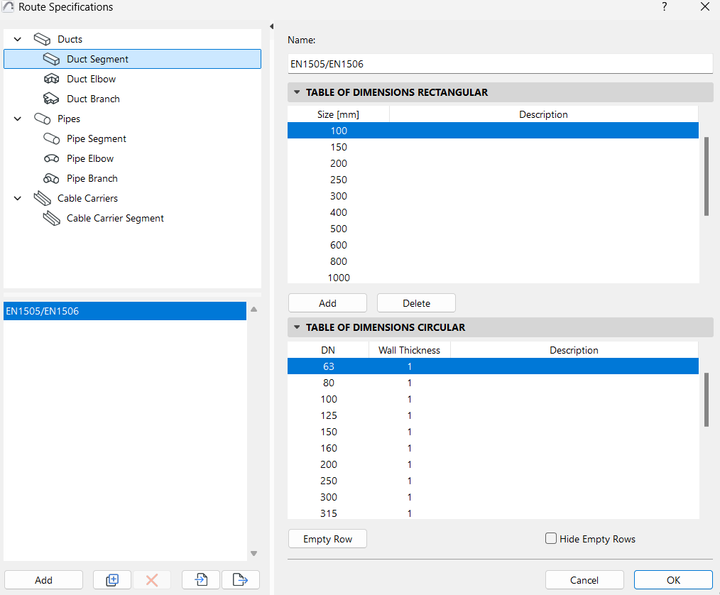This screenshot has height=595, width=720.
Task: Click the Pipe Elbow icon
Action: (x=51, y=159)
